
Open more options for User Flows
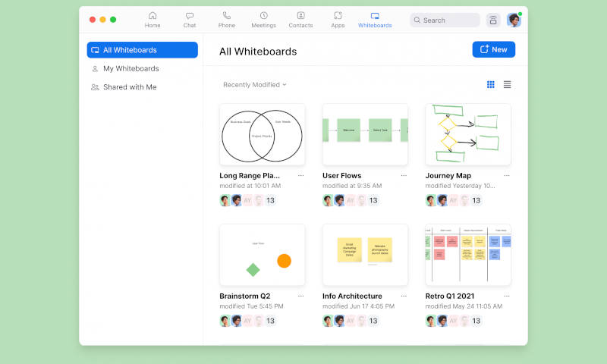(x=404, y=176)
